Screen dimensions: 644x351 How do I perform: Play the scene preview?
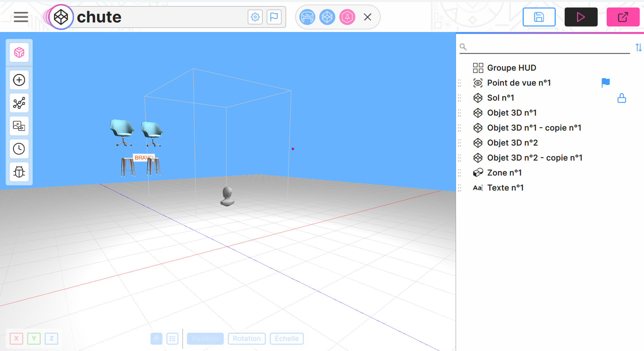pos(581,17)
